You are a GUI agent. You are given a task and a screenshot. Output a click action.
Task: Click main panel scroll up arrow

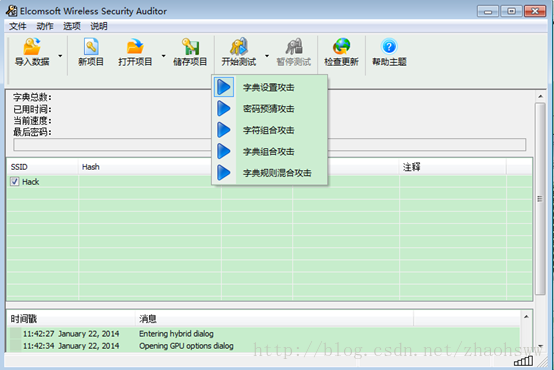tap(540, 96)
